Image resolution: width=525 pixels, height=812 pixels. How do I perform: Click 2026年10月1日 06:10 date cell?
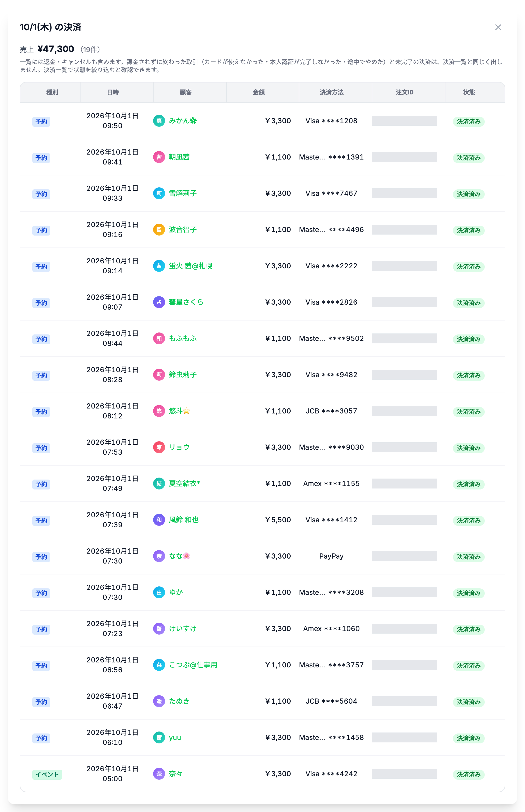pos(113,738)
